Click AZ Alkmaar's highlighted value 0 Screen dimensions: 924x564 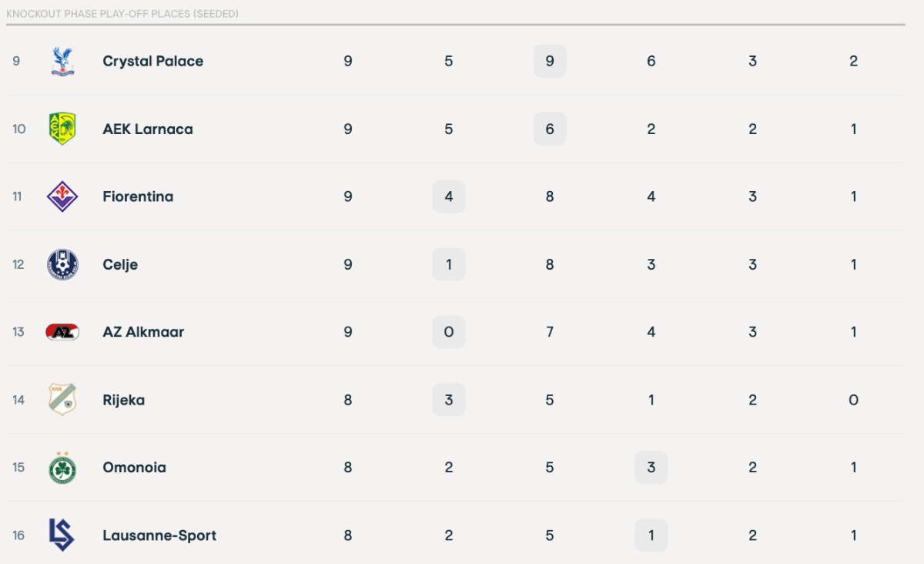tap(449, 332)
